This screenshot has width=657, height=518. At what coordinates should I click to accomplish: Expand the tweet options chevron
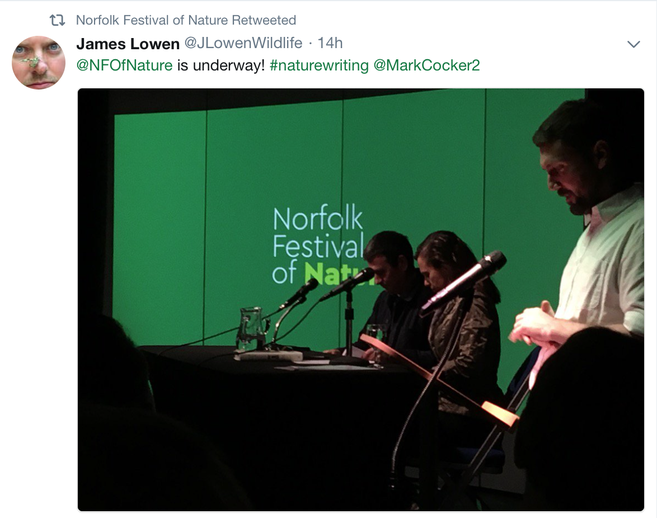click(633, 44)
